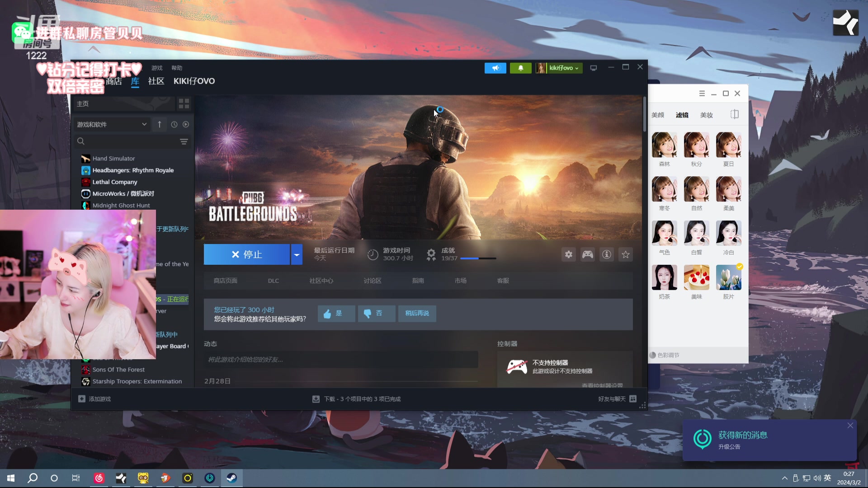Select the 白皙 filter thumbnail
The width and height of the screenshot is (868, 488).
[697, 233]
